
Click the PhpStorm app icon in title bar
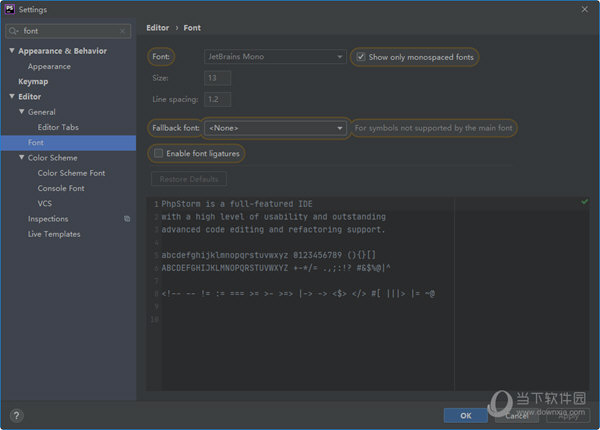10,9
